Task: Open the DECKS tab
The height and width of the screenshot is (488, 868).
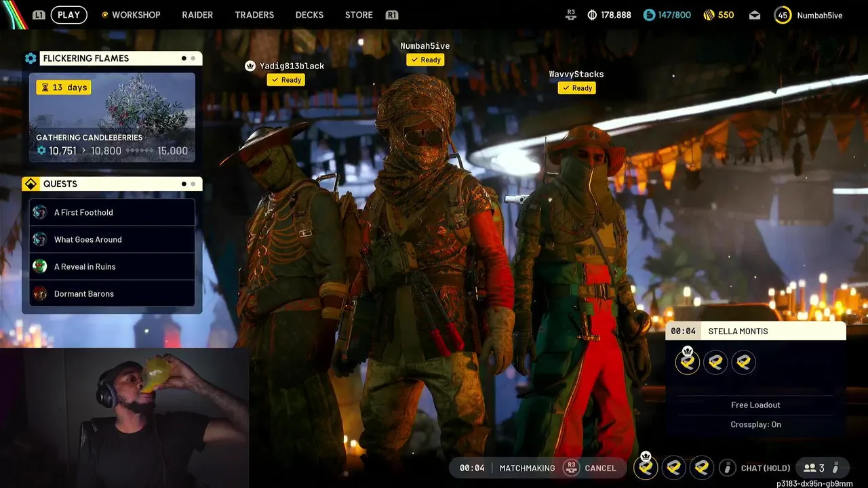Action: [x=309, y=15]
